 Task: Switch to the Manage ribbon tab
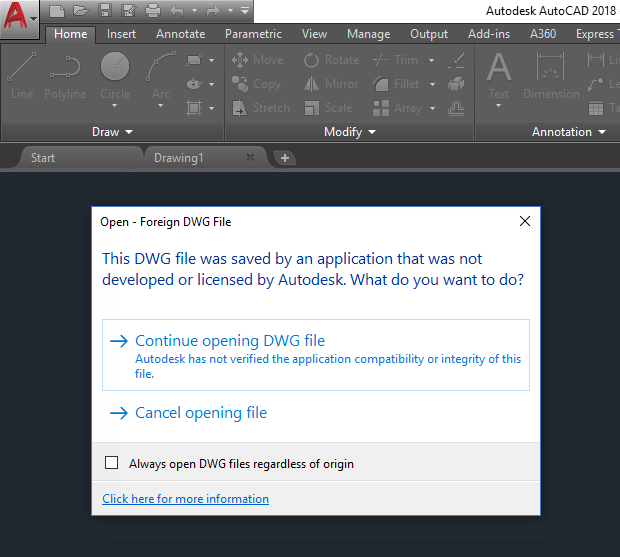pyautogui.click(x=369, y=34)
